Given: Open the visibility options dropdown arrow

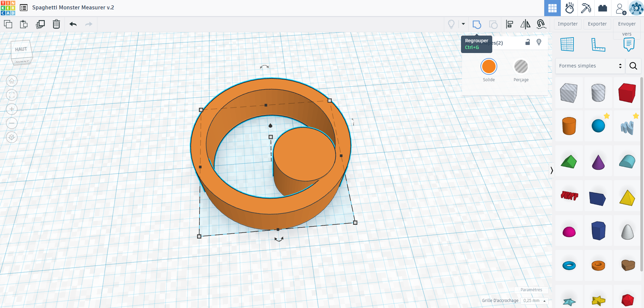Looking at the screenshot, I should click(x=463, y=24).
